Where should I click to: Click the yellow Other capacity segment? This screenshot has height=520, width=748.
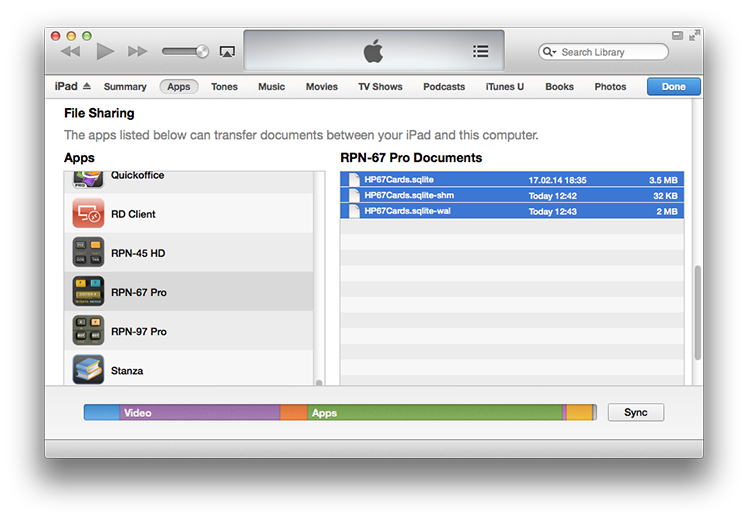[x=579, y=412]
